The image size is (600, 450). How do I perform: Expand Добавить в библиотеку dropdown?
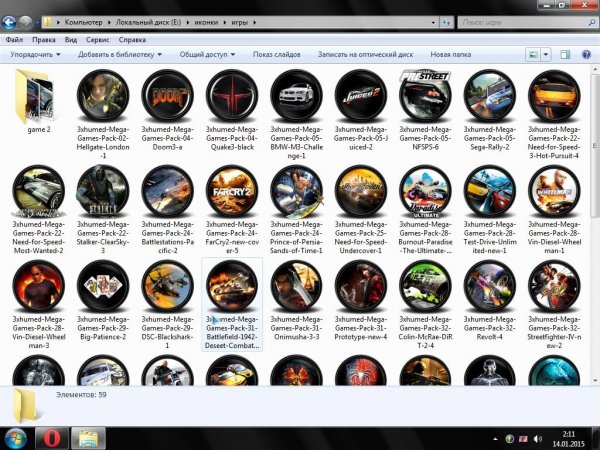click(120, 55)
